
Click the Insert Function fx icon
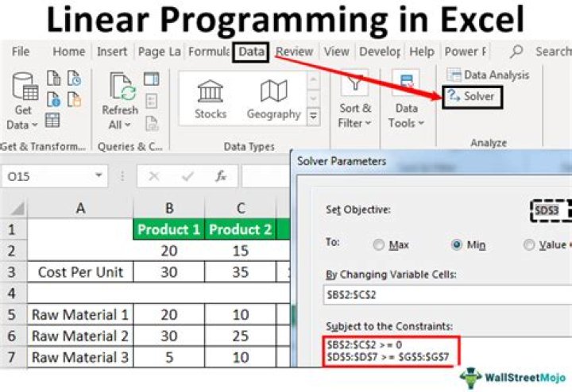pyautogui.click(x=221, y=176)
